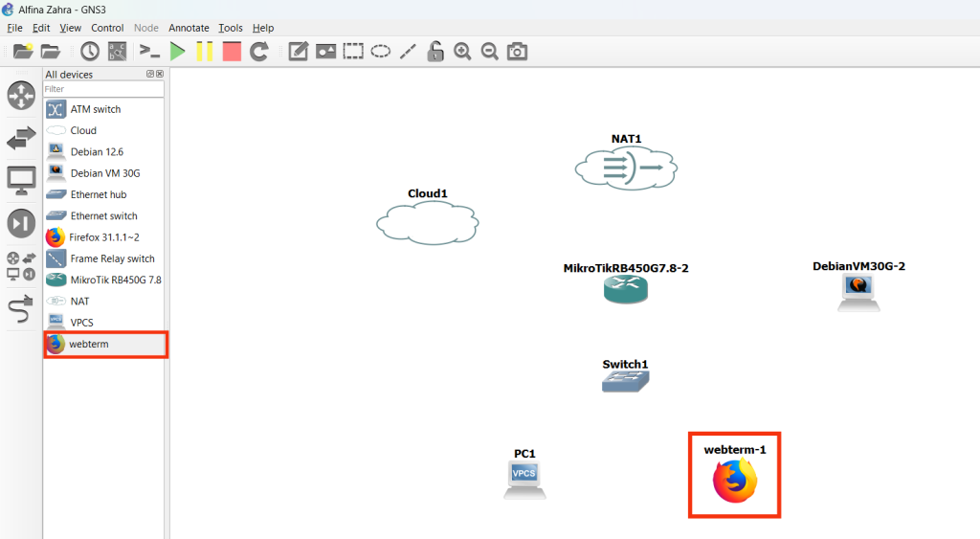This screenshot has height=539, width=980.
Task: Close the All devices panel
Action: [x=160, y=74]
